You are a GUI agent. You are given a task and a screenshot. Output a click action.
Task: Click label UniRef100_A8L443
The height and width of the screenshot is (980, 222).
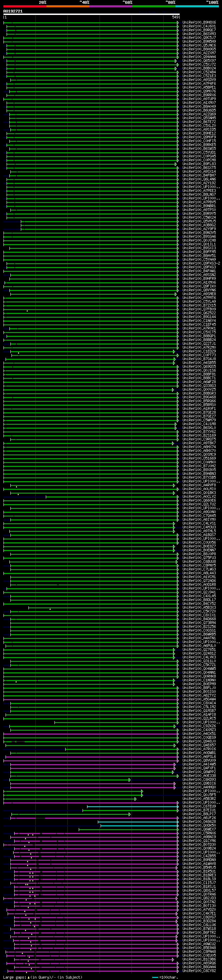tap(199, 573)
